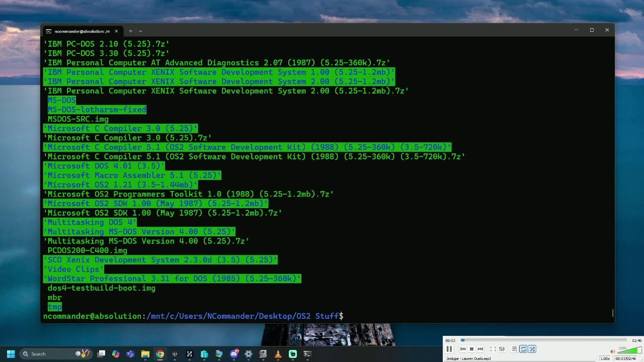
Task: Switch to Google Chrome in taskbar
Action: [x=159, y=354]
